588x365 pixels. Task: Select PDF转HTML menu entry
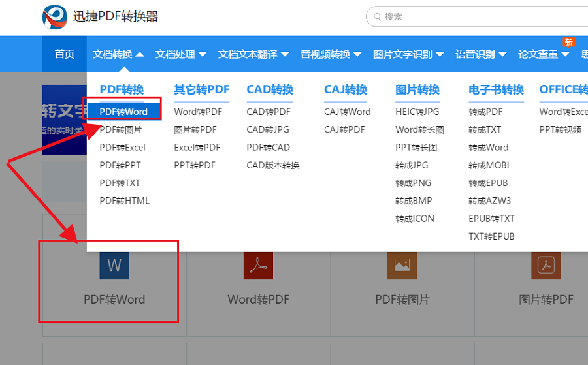(125, 201)
